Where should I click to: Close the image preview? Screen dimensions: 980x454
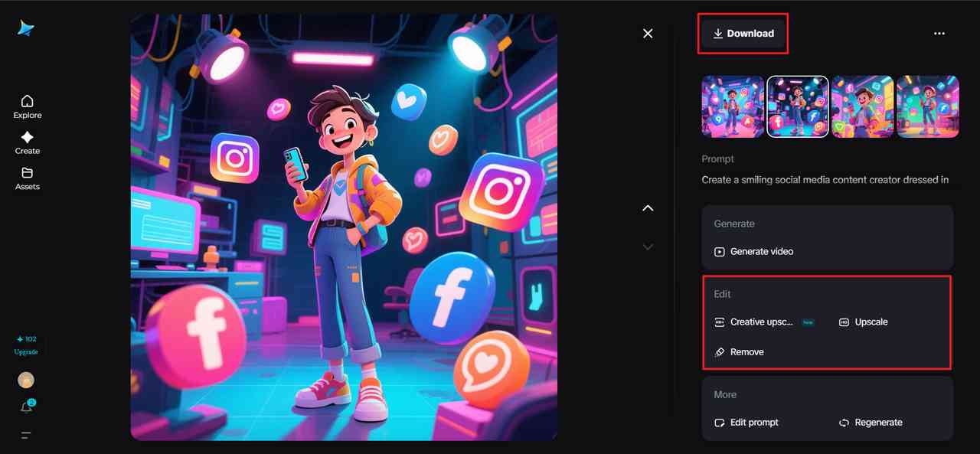tap(648, 34)
